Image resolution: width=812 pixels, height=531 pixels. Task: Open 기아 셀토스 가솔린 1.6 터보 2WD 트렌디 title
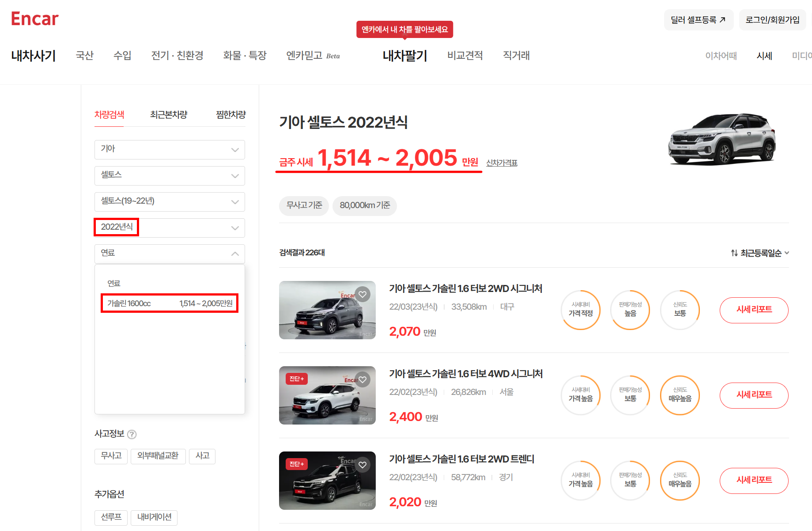462,459
